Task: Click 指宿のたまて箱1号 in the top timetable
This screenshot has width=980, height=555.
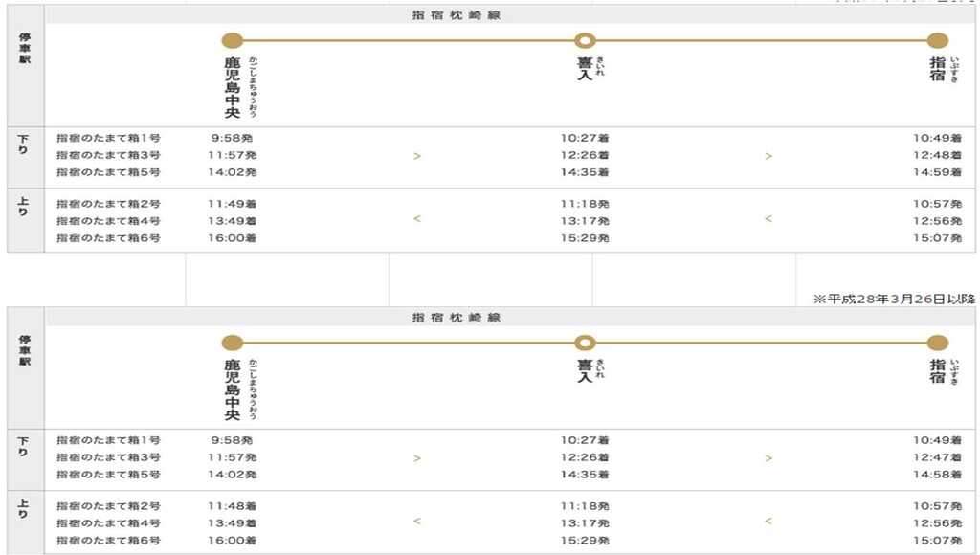Action: pos(109,138)
